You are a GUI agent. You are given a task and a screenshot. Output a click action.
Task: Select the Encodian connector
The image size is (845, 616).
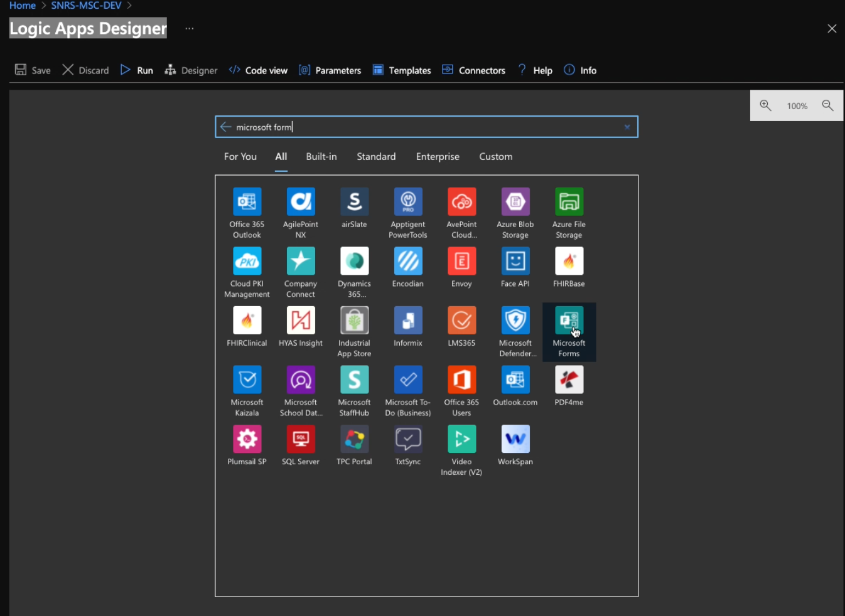tap(407, 268)
